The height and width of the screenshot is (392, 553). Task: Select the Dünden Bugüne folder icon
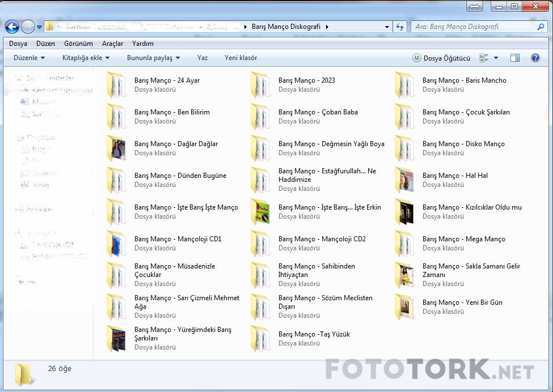tap(116, 180)
